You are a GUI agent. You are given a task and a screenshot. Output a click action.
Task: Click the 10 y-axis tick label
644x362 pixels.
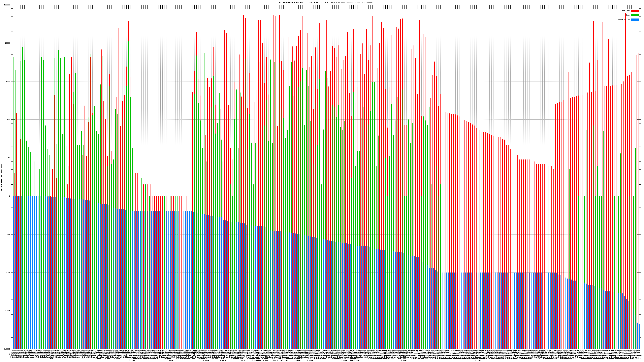pyautogui.click(x=9, y=158)
